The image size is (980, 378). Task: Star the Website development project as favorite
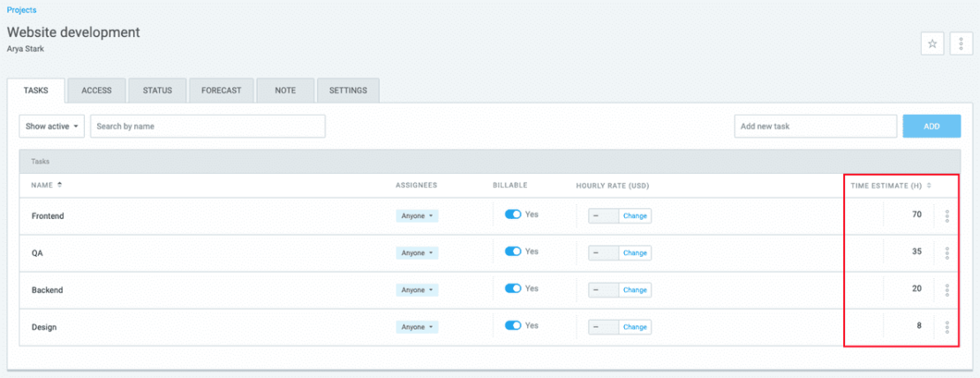pos(931,43)
